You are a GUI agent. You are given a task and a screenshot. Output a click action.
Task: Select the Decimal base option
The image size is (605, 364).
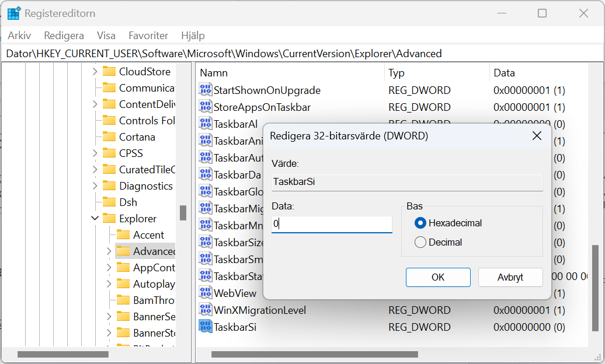pyautogui.click(x=420, y=242)
